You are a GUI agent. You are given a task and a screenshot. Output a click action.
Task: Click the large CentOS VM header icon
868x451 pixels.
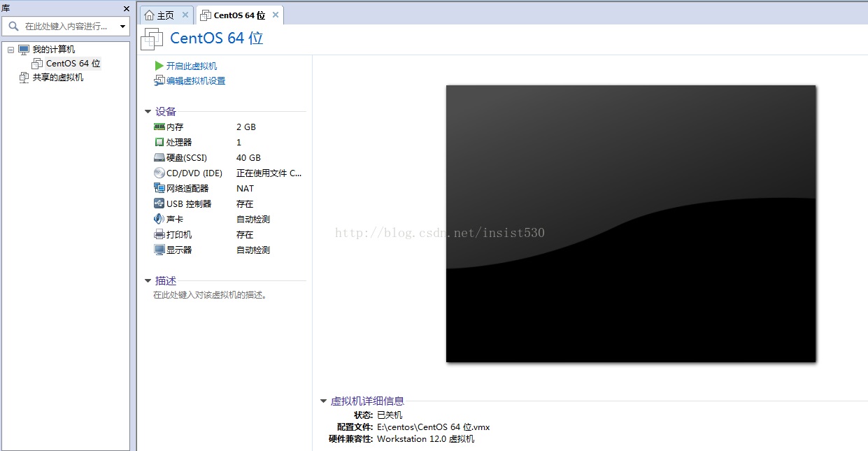tap(152, 39)
